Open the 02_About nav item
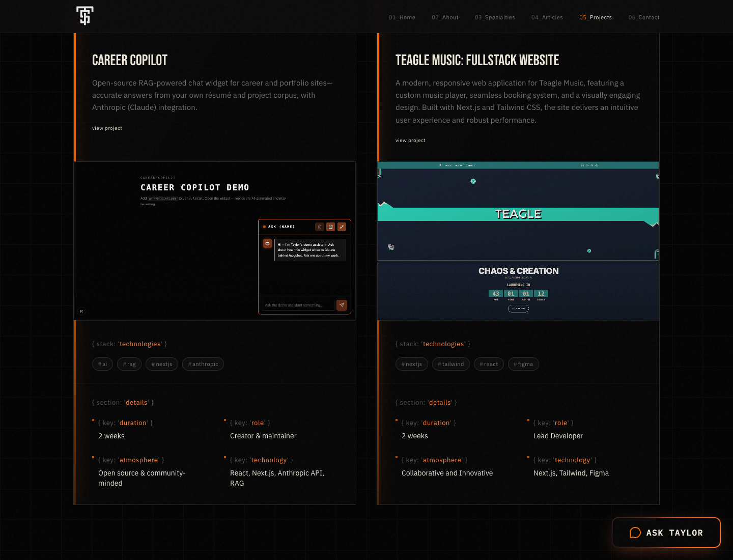This screenshot has width=733, height=560. [x=445, y=17]
